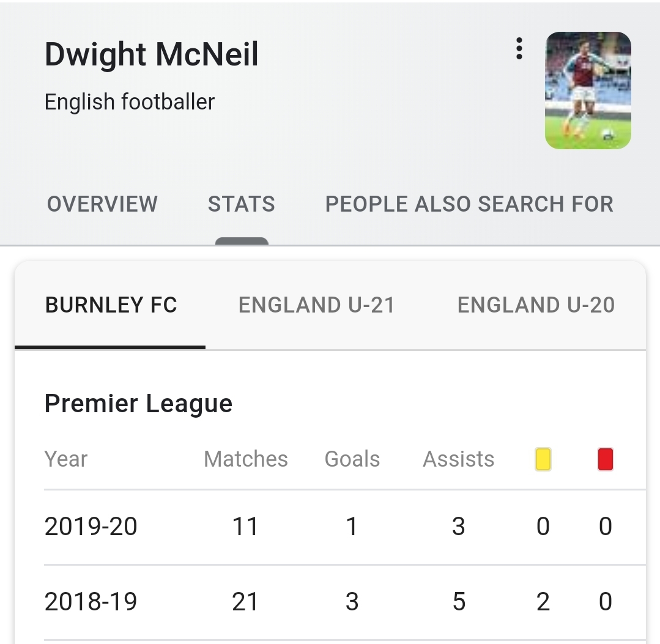This screenshot has width=660, height=644.
Task: Show England U-20 stats tab
Action: coord(536,305)
